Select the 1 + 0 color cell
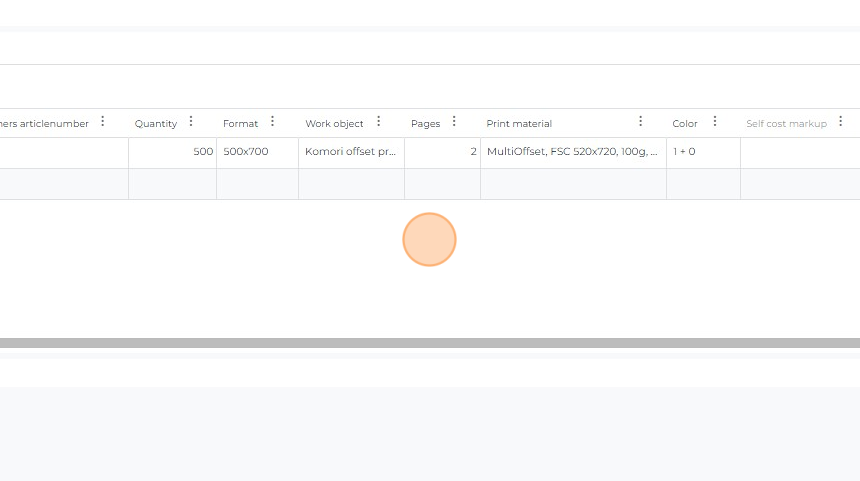 pos(703,152)
